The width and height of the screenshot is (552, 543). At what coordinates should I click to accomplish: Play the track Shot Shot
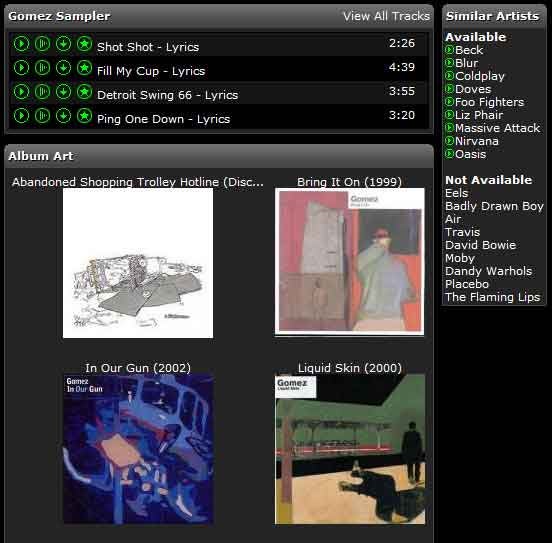coord(21,44)
